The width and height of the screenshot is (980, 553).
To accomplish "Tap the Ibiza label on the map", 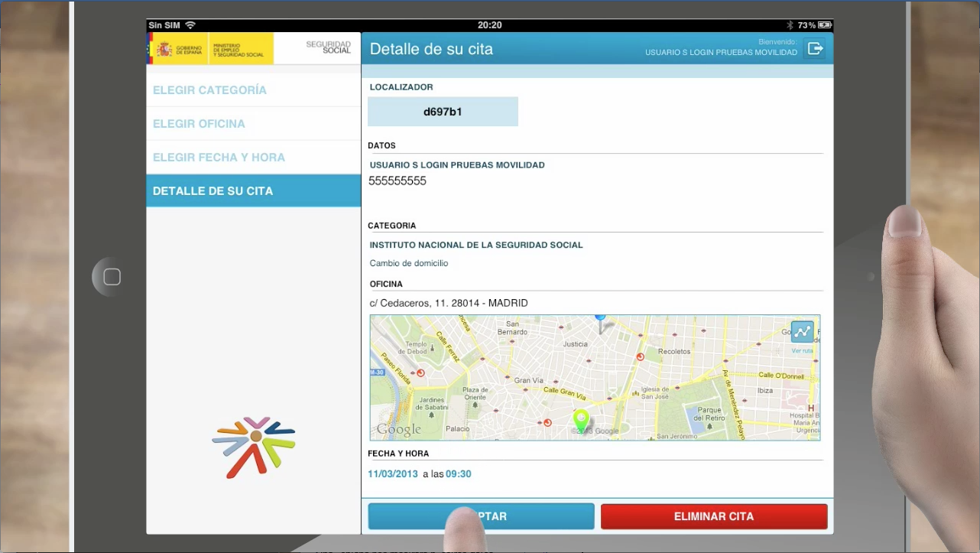I will point(765,390).
